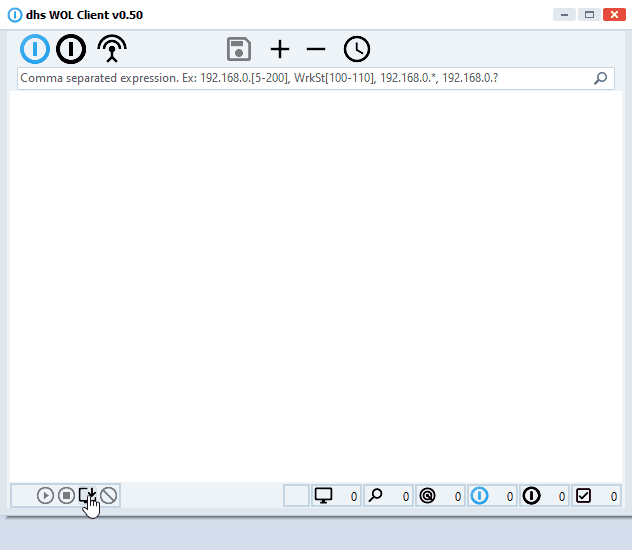Click the blue power-on count status icon
Screen dimensions: 632x550
click(x=479, y=496)
